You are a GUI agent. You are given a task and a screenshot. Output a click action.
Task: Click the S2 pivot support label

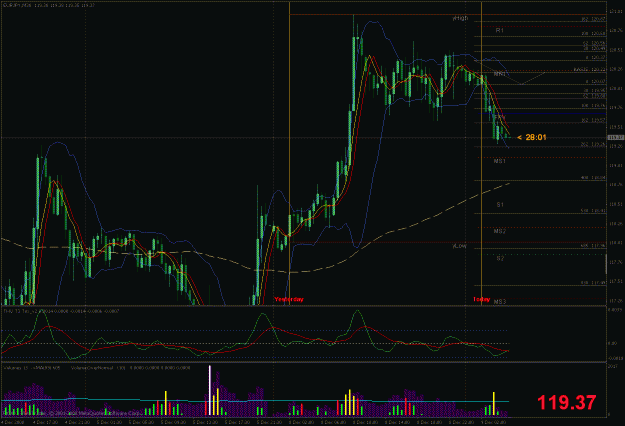(x=500, y=258)
